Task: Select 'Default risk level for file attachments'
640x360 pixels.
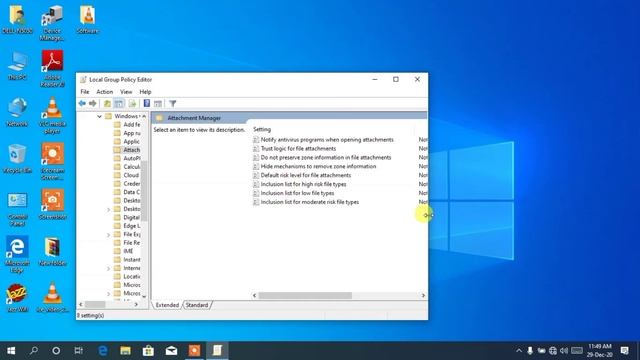Action: [305, 176]
